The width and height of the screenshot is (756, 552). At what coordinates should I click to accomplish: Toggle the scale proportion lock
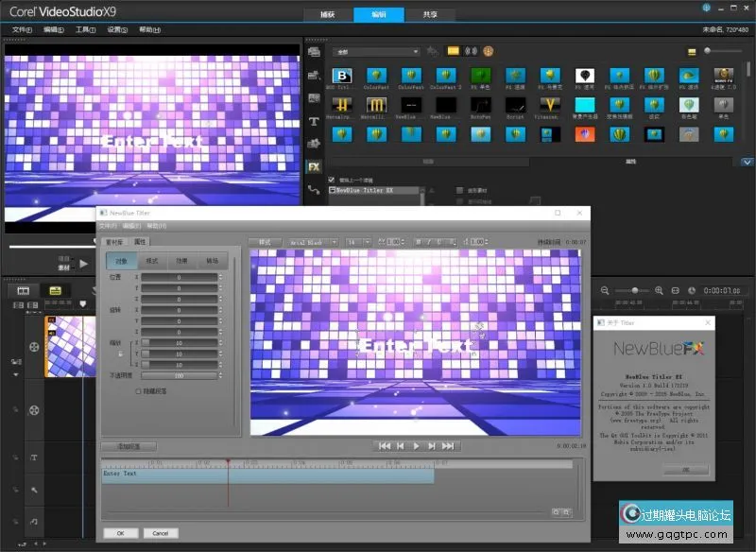(119, 354)
